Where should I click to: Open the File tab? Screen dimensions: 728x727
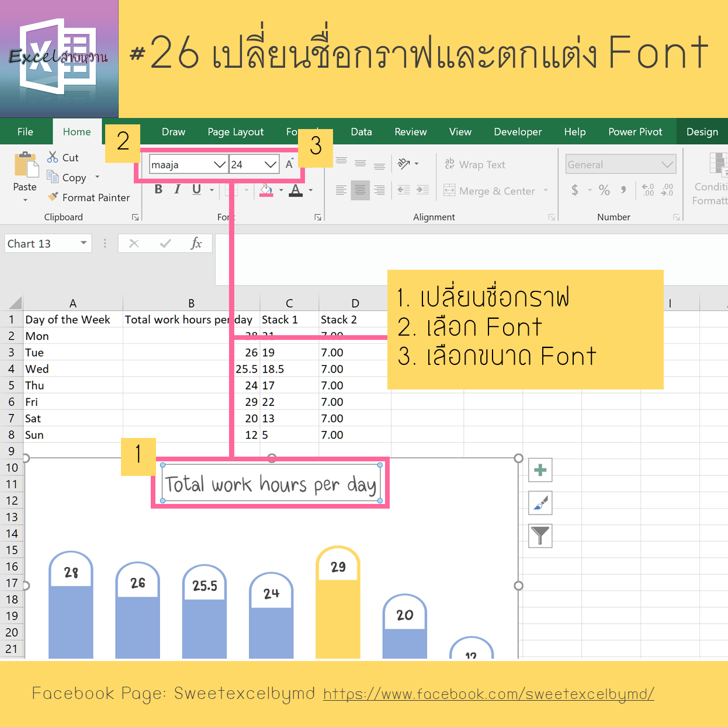tap(25, 131)
